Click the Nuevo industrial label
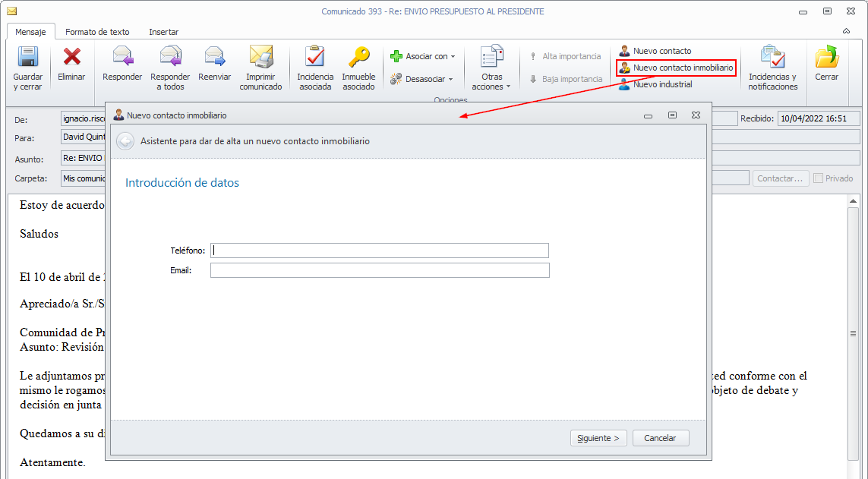 [x=663, y=84]
